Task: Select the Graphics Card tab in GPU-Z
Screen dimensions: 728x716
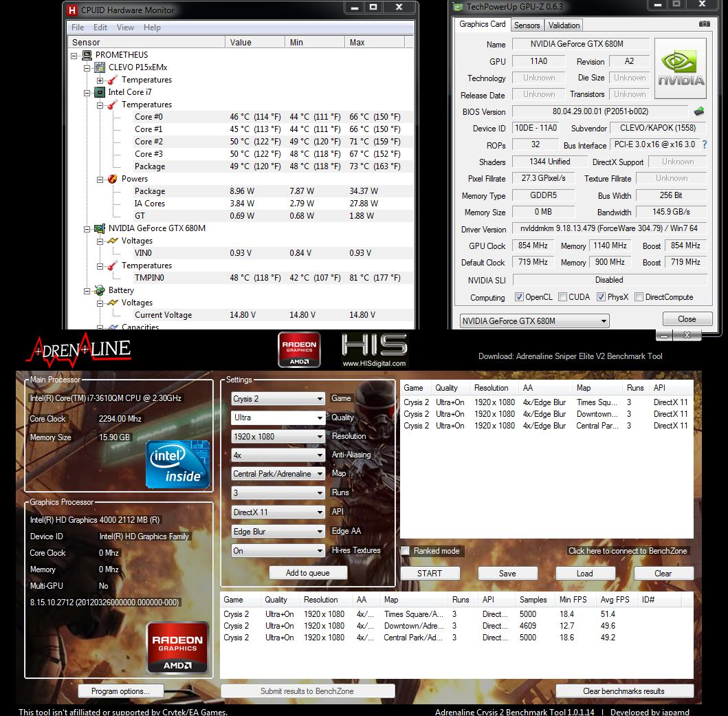Action: pos(482,24)
